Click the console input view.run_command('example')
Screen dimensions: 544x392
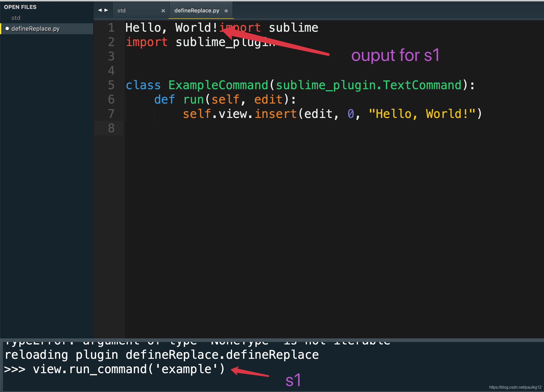129,369
